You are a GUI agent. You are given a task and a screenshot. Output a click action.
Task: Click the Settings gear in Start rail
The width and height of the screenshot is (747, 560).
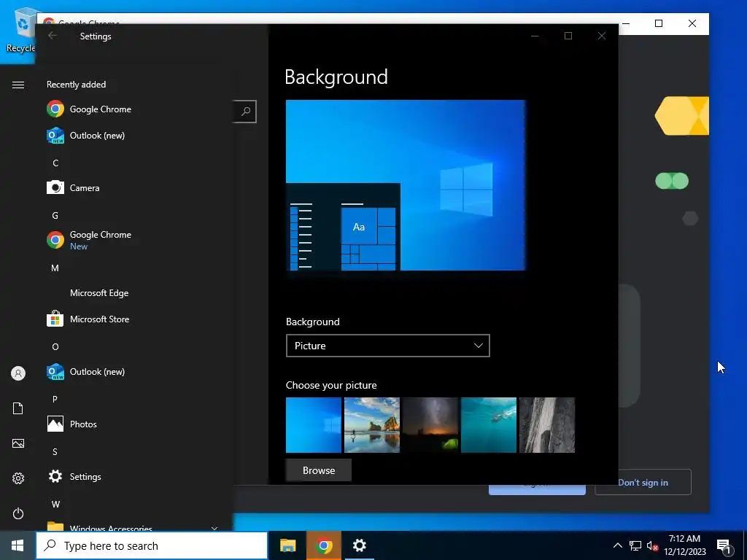tap(18, 478)
